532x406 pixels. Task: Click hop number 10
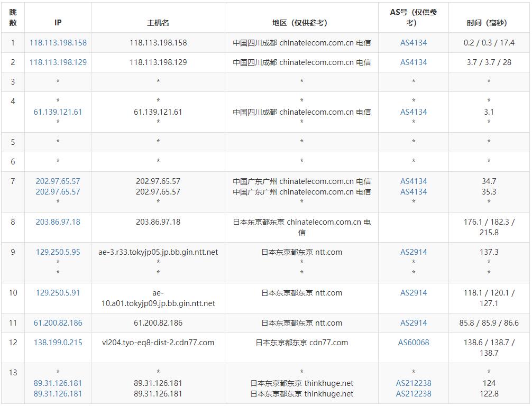coord(13,293)
